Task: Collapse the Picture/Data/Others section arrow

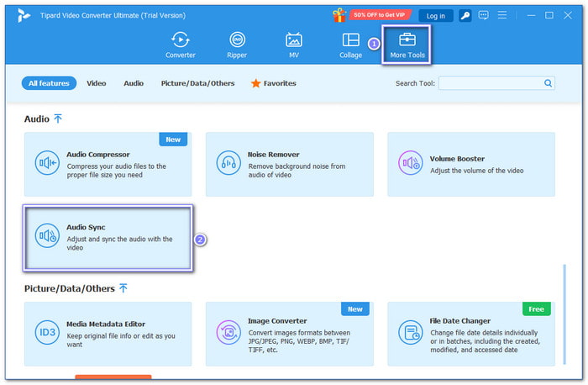Action: tap(123, 288)
